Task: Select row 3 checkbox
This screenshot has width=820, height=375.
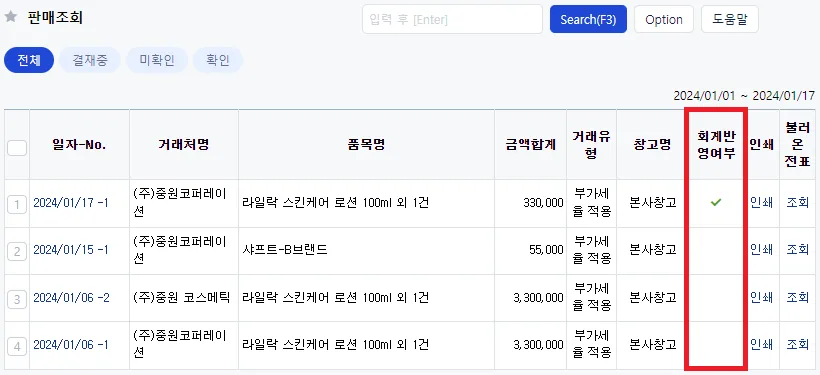Action: pos(17,299)
